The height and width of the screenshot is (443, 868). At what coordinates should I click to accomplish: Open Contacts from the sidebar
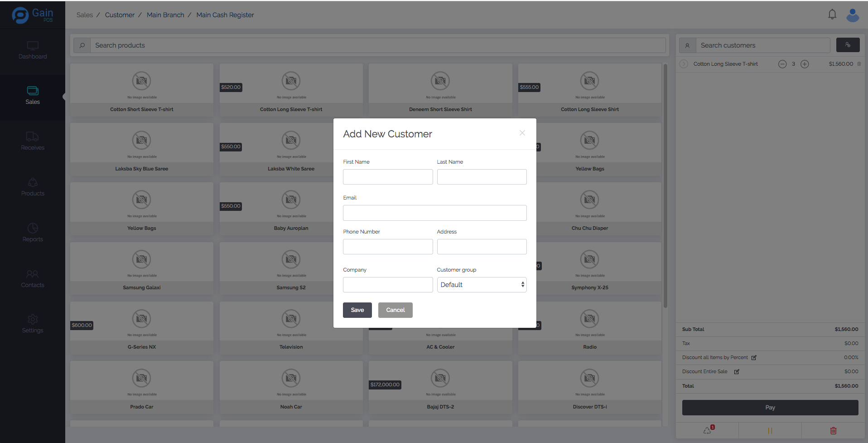coord(33,278)
